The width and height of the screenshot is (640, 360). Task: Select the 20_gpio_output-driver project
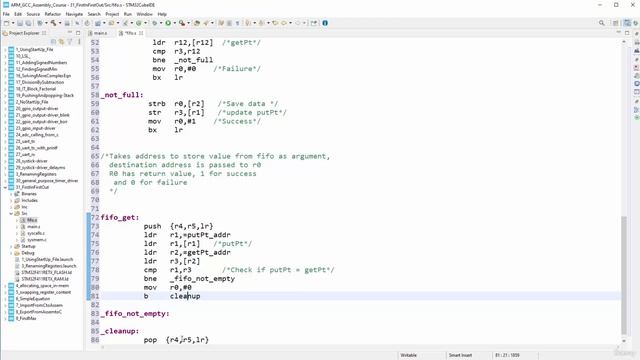[37, 109]
